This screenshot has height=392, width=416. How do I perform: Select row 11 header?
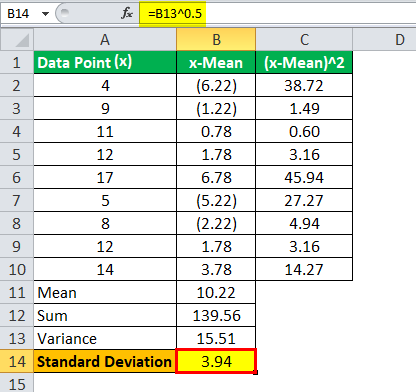pos(17,292)
